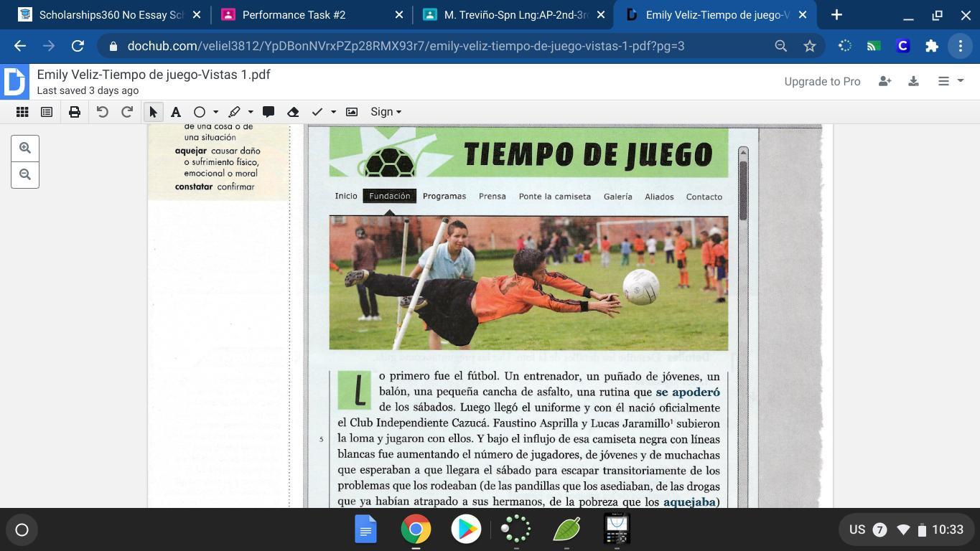Open the page list view icon
Screen dimensions: 980x551
click(47, 112)
